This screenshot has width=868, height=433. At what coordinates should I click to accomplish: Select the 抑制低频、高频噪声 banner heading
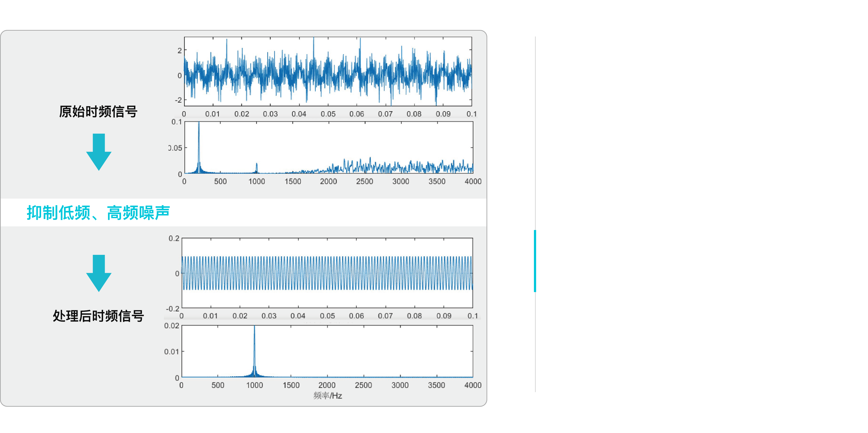coord(98,213)
